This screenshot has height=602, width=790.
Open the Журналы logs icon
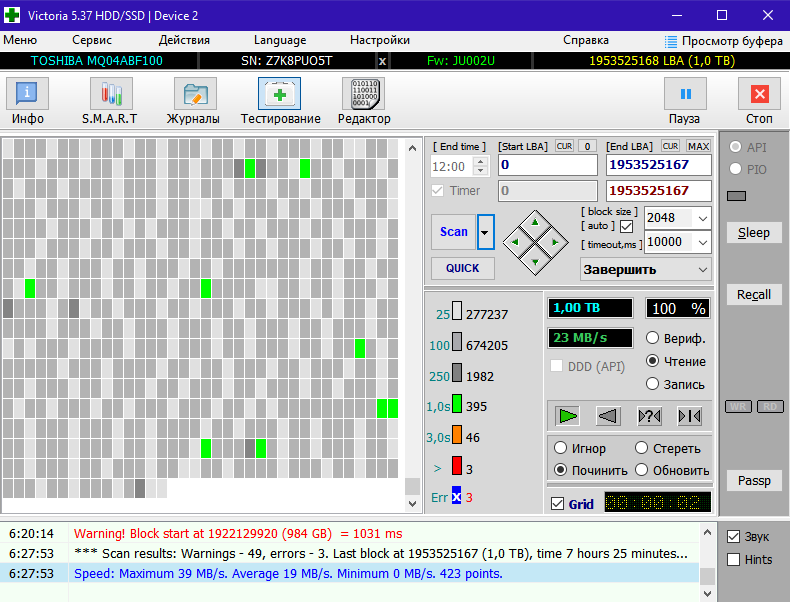[195, 95]
